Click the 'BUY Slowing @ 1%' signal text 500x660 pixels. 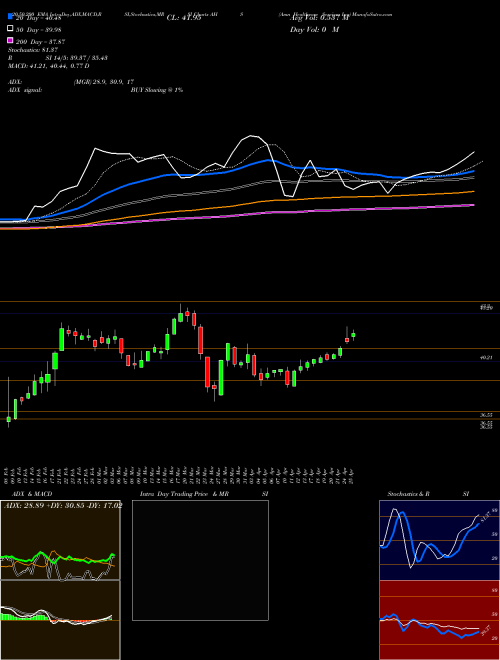tap(157, 90)
